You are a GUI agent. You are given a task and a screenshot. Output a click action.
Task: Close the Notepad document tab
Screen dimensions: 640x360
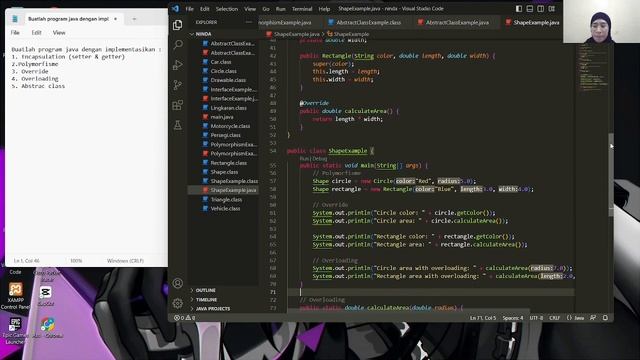pos(116,19)
